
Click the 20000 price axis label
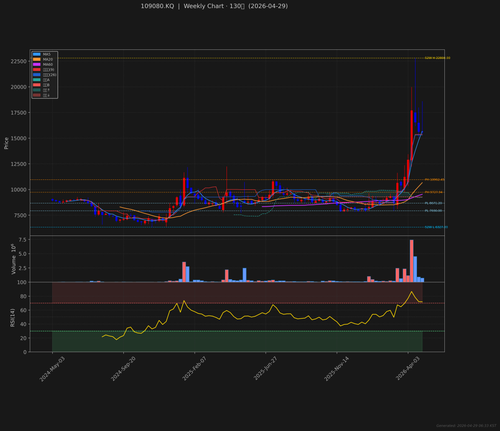(18, 87)
